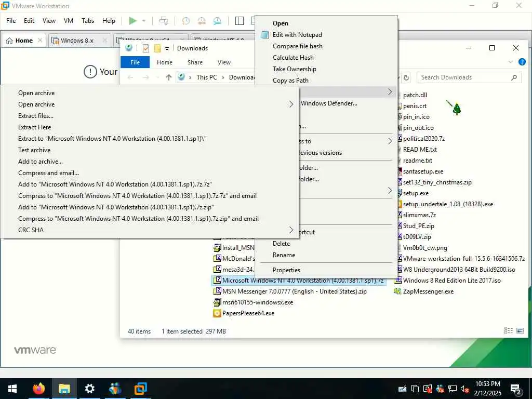The height and width of the screenshot is (399, 532).
Task: Choose Copy as Path in context menu
Action: coord(291,81)
